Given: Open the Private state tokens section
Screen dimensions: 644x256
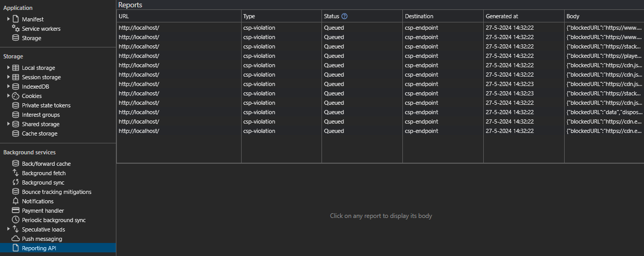Looking at the screenshot, I should [x=46, y=105].
